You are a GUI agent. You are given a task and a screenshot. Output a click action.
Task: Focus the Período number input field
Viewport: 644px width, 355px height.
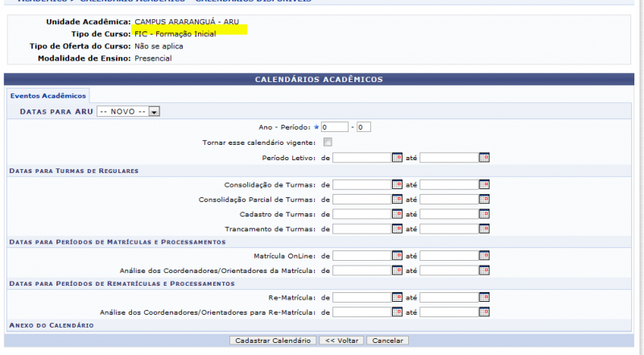tap(364, 127)
